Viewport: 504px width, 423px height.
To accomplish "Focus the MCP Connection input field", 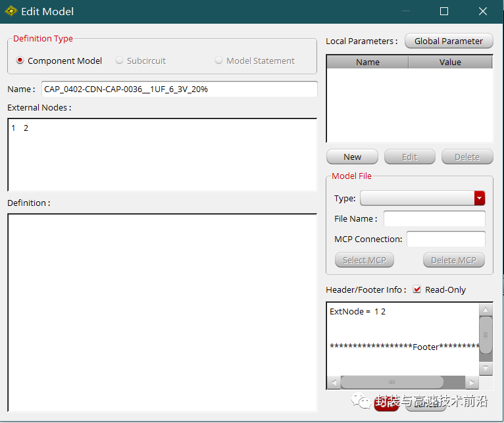I will [446, 239].
